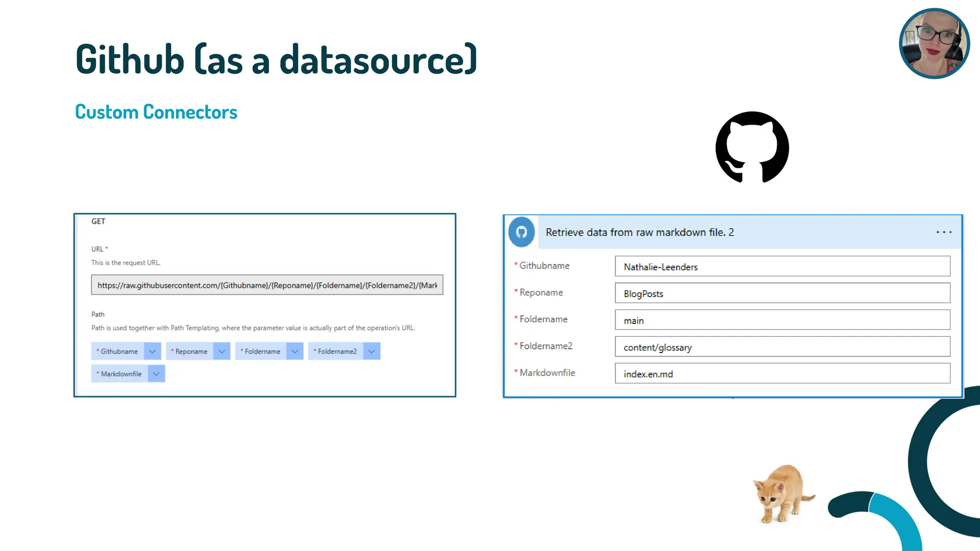This screenshot has height=551, width=980.
Task: Click the 'Github (as a datasource)' slide title
Action: tap(277, 59)
